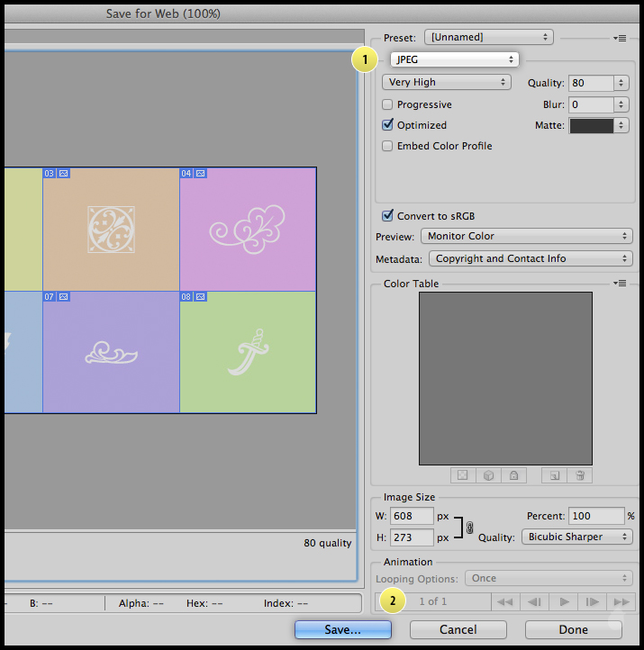Viewport: 644px width, 650px height.
Task: Open the JPEG file format dropdown
Action: coord(455,59)
